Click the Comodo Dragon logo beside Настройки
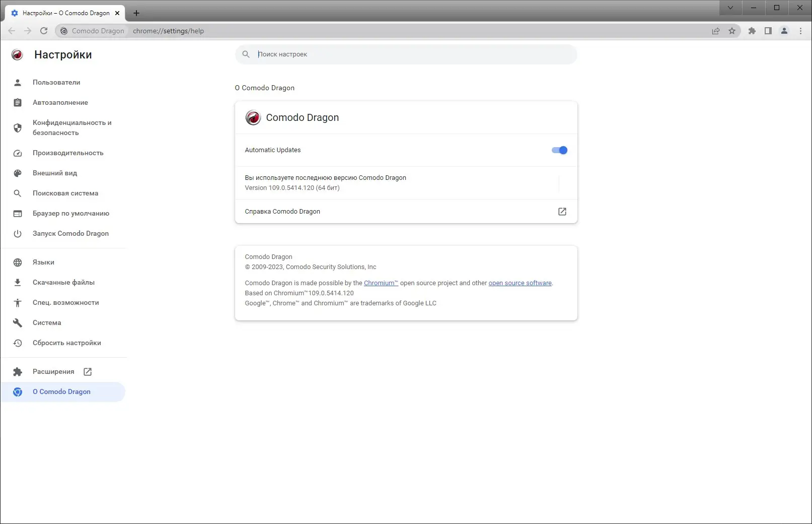The height and width of the screenshot is (524, 812). tap(17, 54)
